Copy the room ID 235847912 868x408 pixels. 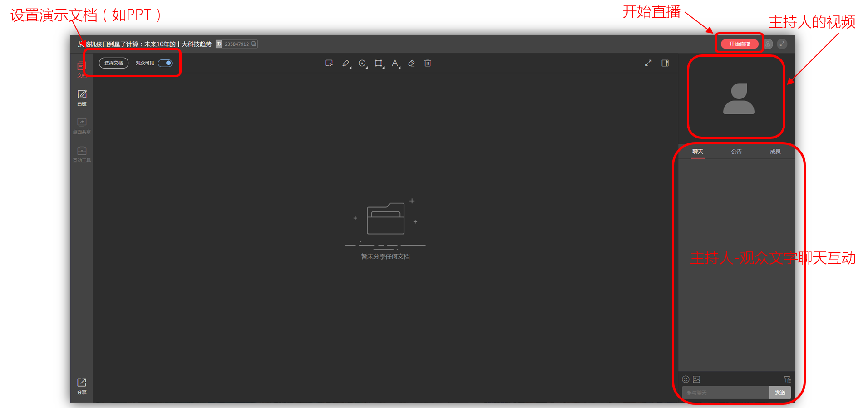(254, 44)
